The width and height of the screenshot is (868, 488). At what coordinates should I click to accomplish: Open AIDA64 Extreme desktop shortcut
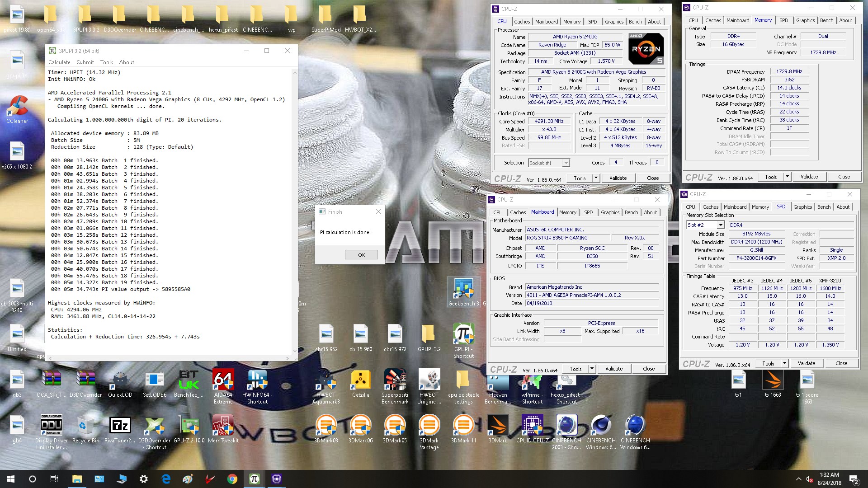pos(223,386)
